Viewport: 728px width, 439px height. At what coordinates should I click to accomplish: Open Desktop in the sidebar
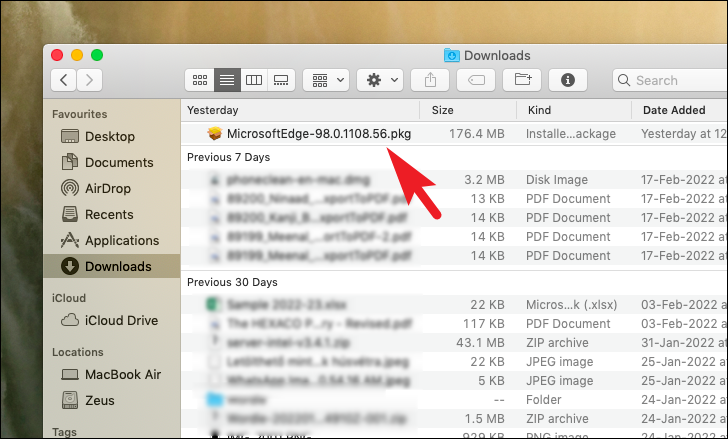111,136
